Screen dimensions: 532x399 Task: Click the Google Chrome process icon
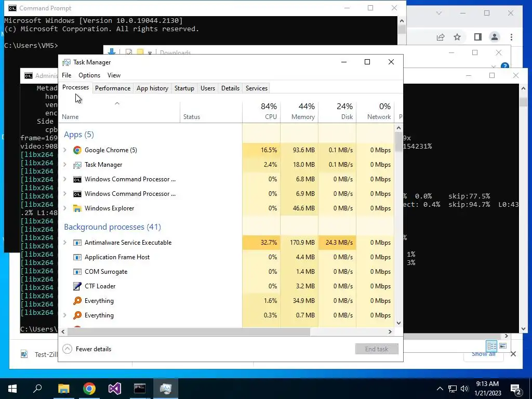[x=77, y=150]
